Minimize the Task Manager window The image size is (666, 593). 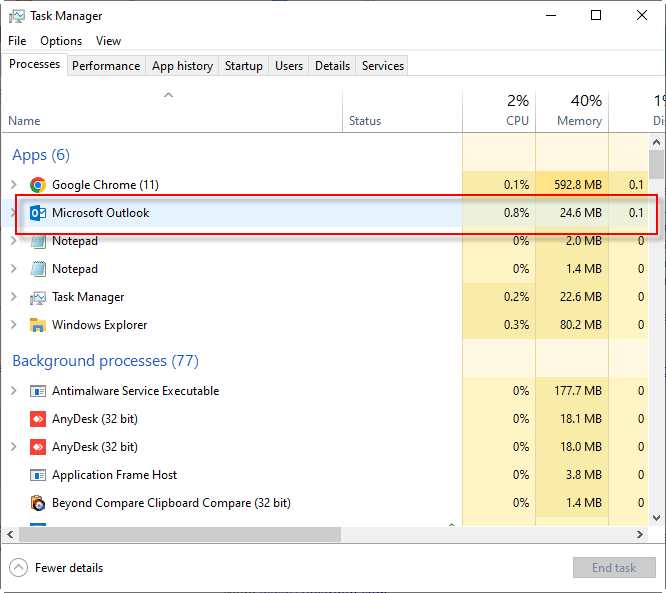click(551, 16)
